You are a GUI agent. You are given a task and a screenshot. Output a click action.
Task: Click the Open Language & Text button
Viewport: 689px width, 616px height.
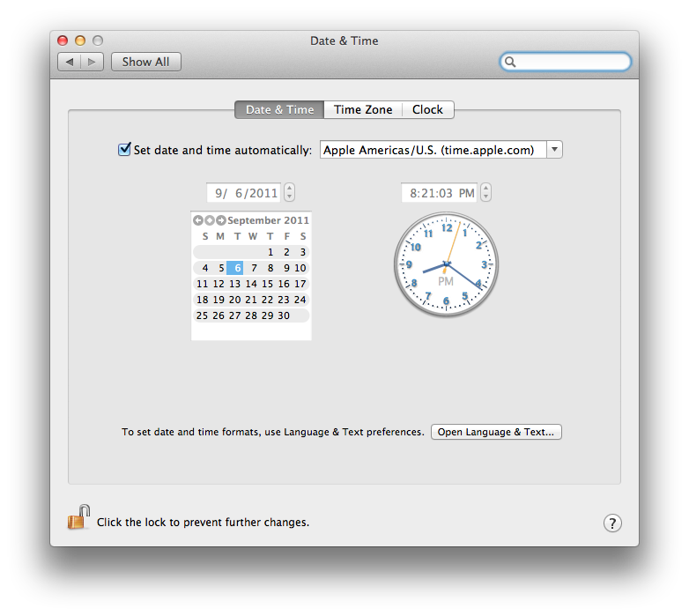[x=496, y=432]
